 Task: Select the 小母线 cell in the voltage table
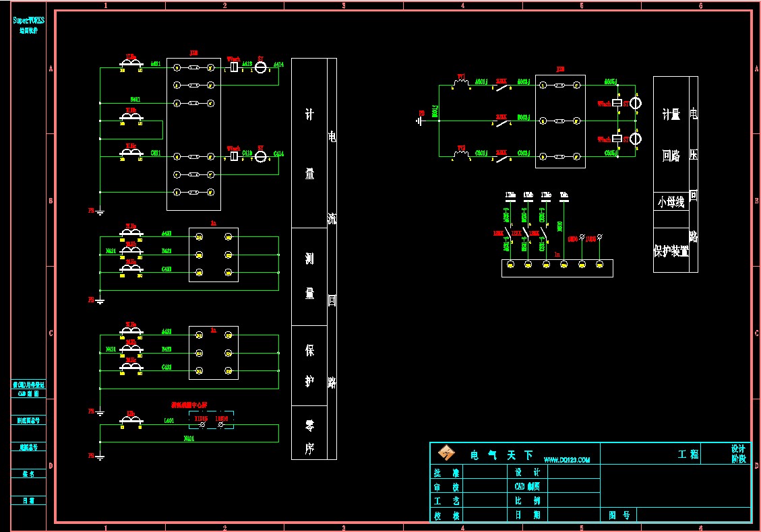[671, 201]
